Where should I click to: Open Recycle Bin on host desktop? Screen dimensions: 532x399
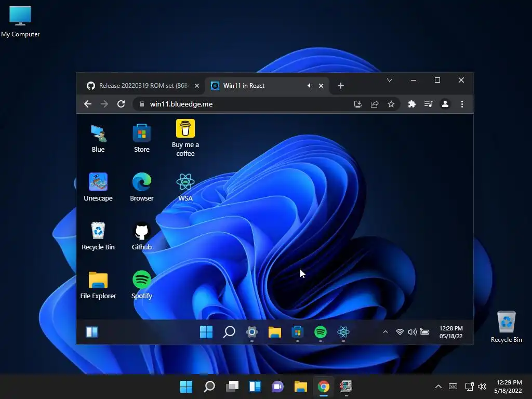(x=506, y=326)
